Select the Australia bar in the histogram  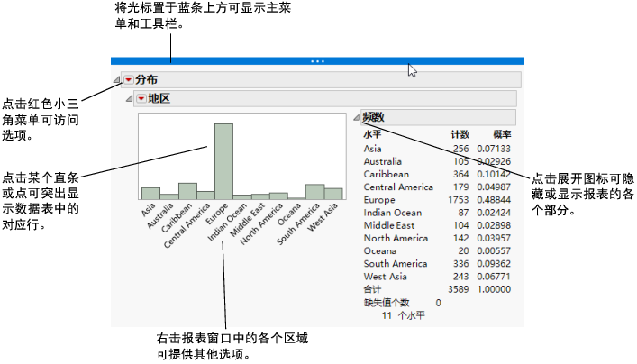point(169,196)
